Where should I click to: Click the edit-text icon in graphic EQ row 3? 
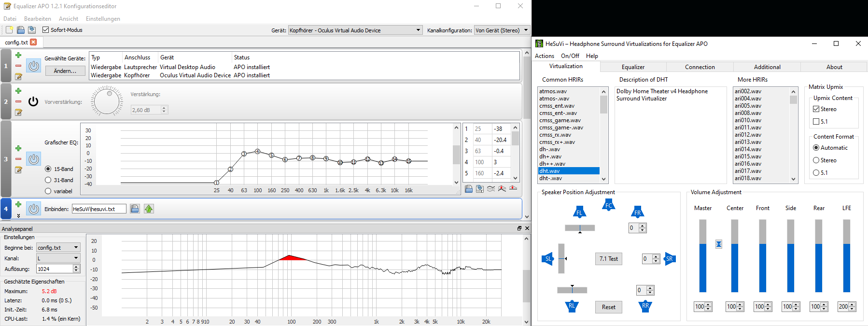click(18, 170)
